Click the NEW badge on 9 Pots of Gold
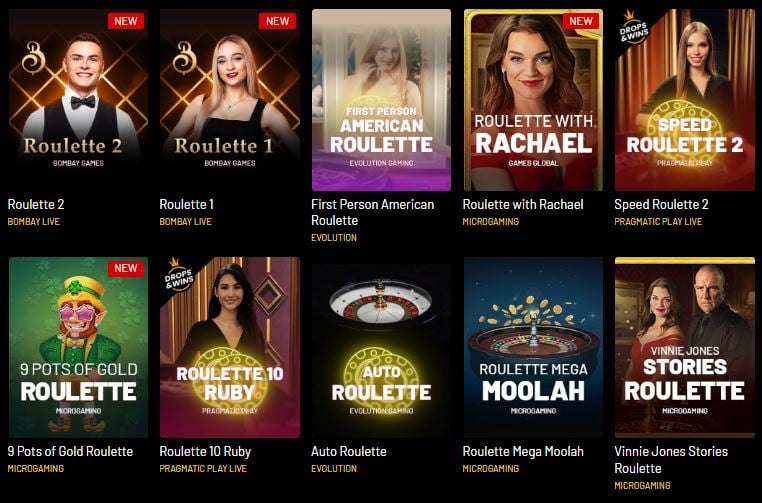The height and width of the screenshot is (503, 762). pyautogui.click(x=126, y=268)
